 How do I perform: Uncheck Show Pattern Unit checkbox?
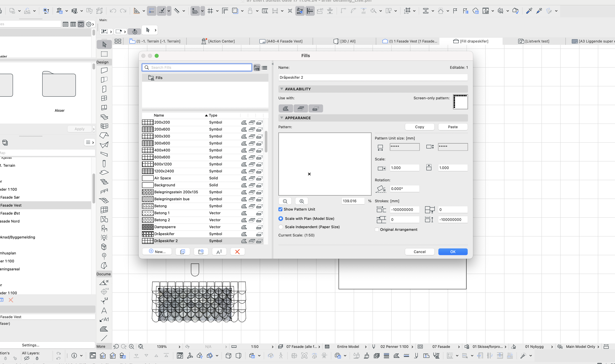(x=280, y=209)
